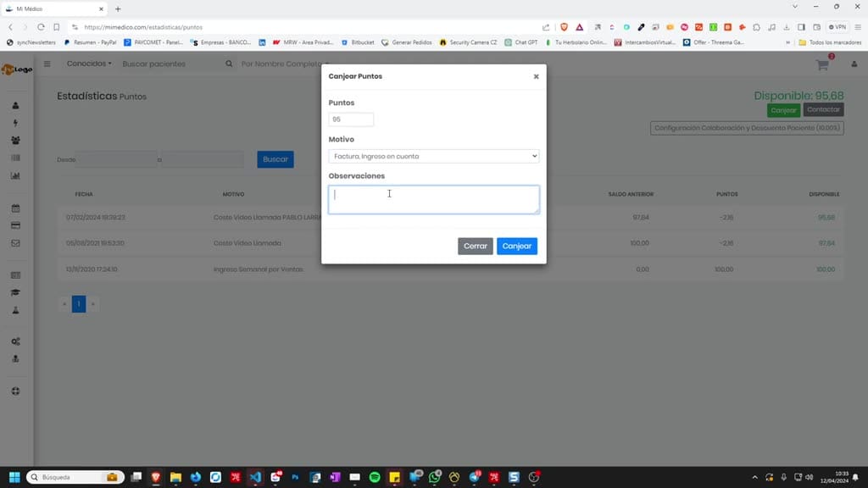Screen dimensions: 868x488
Task: Open the graduation cap sidebar icon
Action: pyautogui.click(x=15, y=292)
